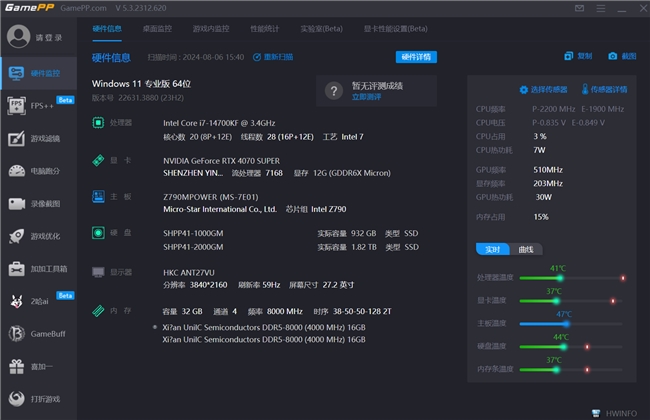Click the 硬件详情 button
The height and width of the screenshot is (420, 650).
click(416, 57)
